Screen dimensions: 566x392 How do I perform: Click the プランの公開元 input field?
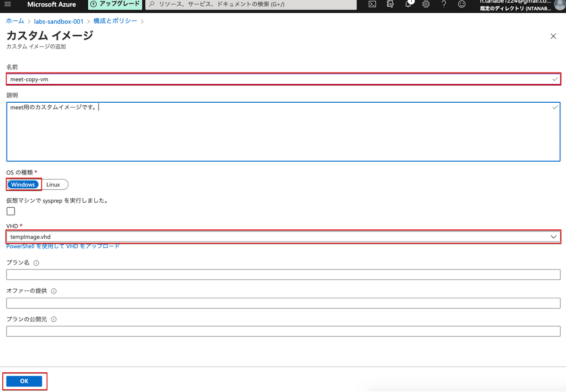pyautogui.click(x=283, y=331)
